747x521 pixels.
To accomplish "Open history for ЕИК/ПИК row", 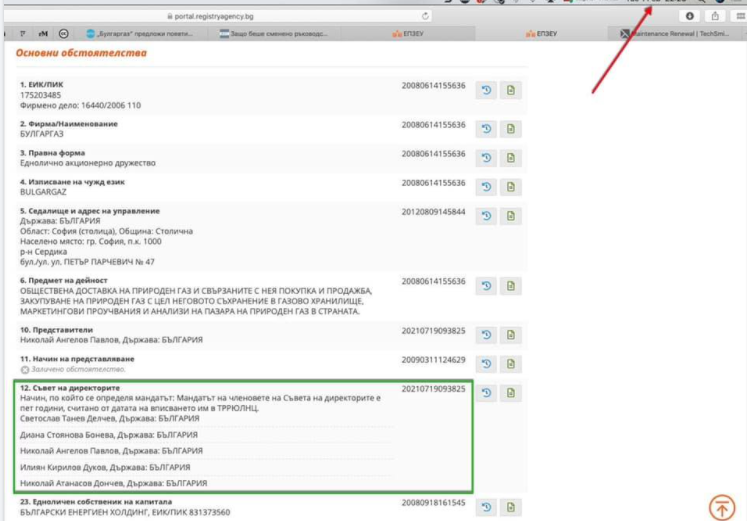I will pyautogui.click(x=486, y=91).
